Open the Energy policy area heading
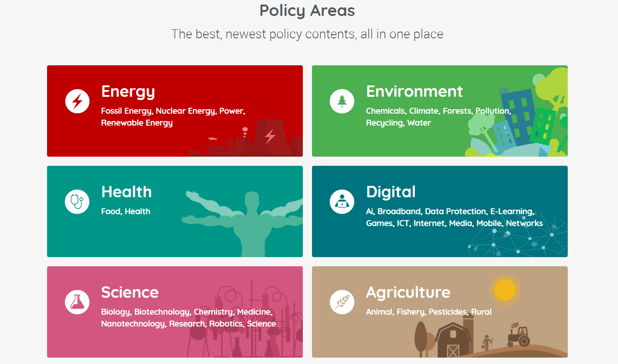This screenshot has width=618, height=364. (128, 91)
